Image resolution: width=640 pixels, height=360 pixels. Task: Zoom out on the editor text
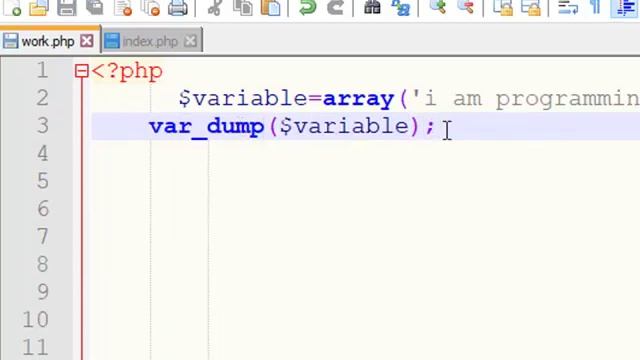[465, 7]
